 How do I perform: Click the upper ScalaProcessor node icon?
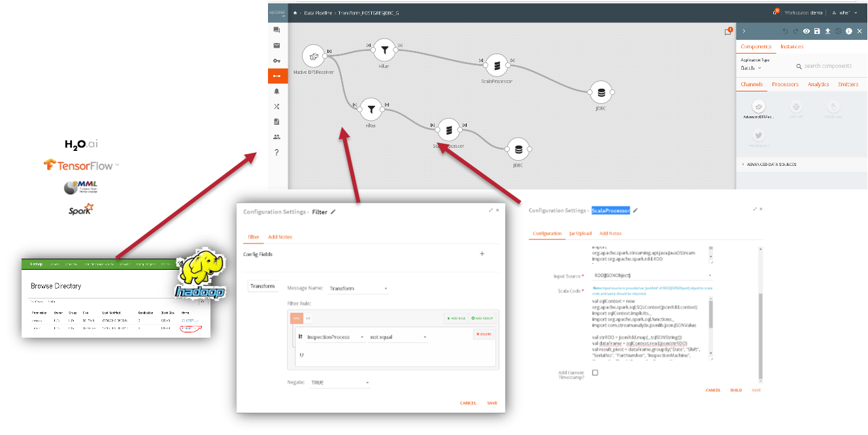tap(497, 65)
